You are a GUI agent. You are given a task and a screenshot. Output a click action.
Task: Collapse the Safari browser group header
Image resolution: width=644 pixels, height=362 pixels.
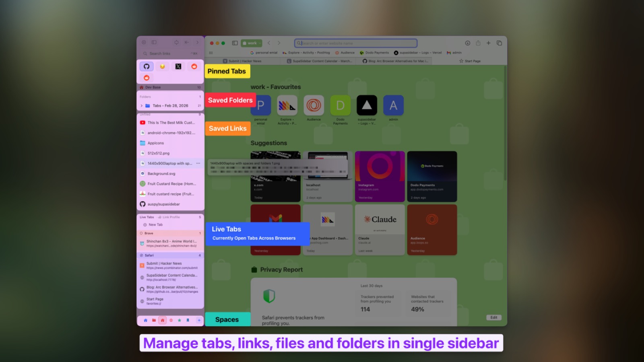tap(170, 255)
